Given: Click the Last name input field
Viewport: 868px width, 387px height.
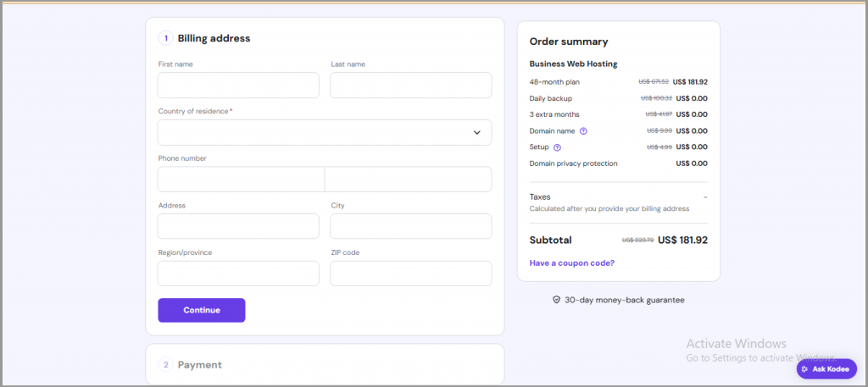Looking at the screenshot, I should (411, 86).
